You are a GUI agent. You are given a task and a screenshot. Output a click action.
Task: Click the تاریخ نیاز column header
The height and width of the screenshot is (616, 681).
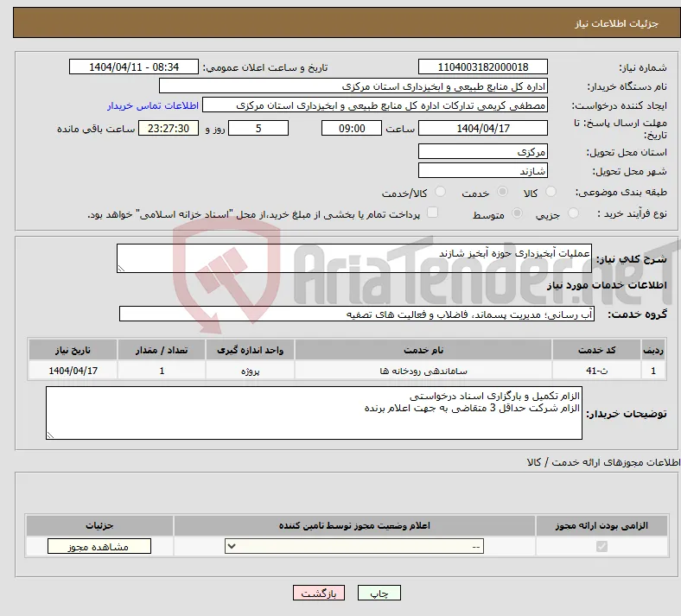coord(73,350)
